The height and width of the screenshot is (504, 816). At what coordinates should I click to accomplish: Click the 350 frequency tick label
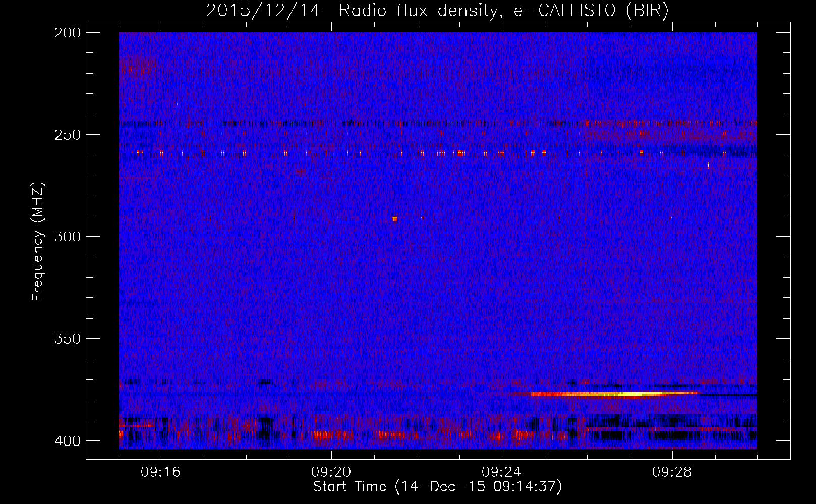(x=67, y=339)
